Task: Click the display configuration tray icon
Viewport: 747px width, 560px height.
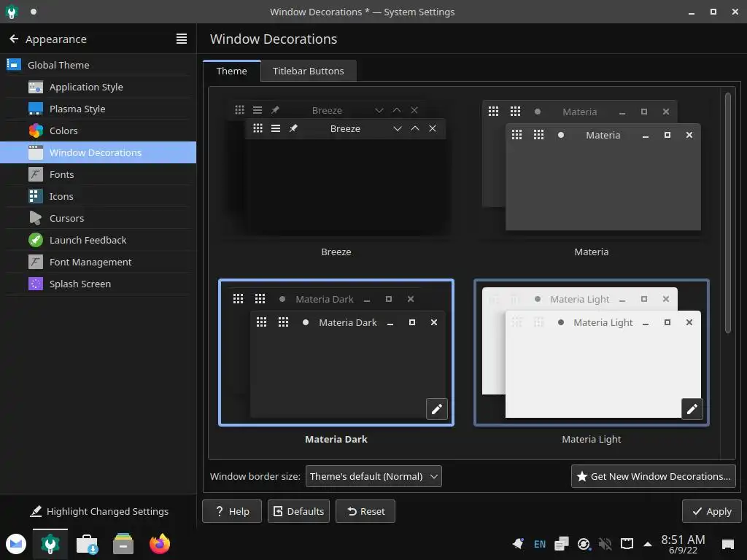Action: pyautogui.click(x=627, y=544)
